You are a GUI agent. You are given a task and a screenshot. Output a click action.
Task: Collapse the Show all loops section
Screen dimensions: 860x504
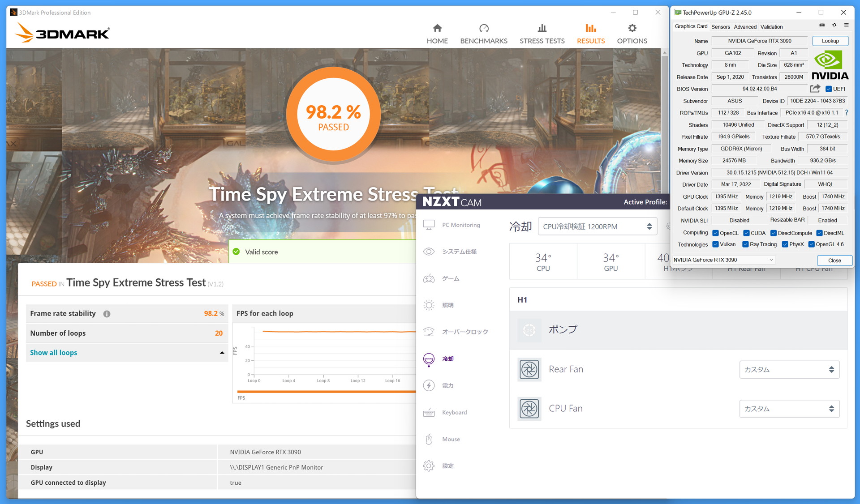click(222, 353)
